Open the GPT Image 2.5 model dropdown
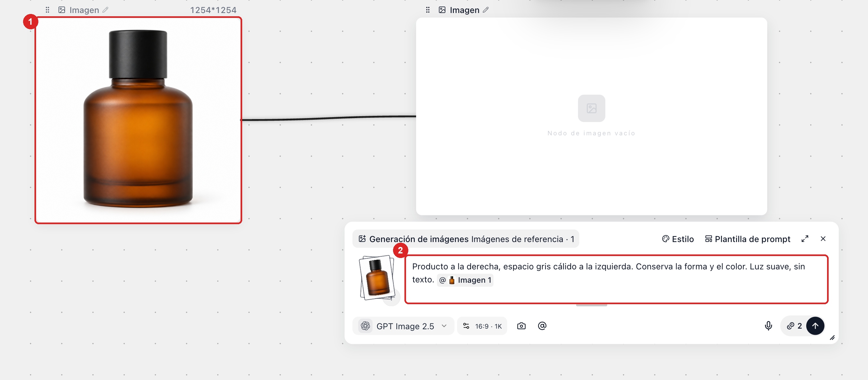 tap(403, 326)
